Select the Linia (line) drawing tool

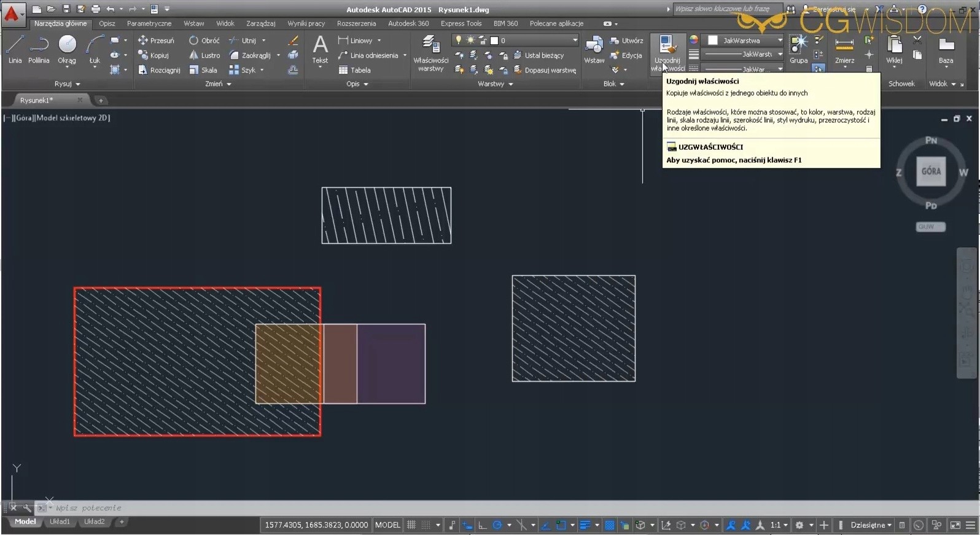15,49
